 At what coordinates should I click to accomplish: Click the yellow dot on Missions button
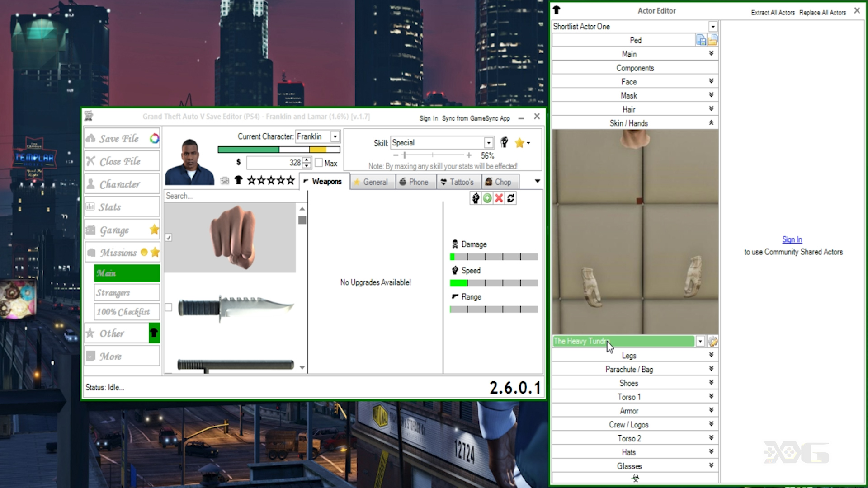coord(144,252)
